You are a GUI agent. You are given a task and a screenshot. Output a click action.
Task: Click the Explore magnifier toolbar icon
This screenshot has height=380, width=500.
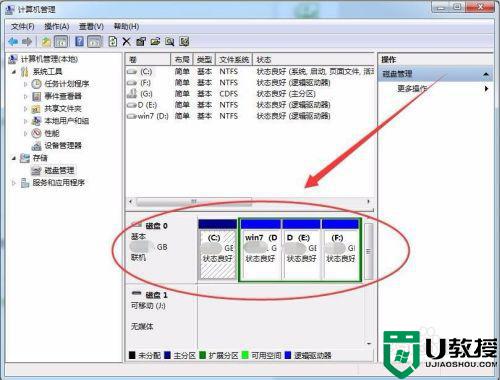(170, 42)
